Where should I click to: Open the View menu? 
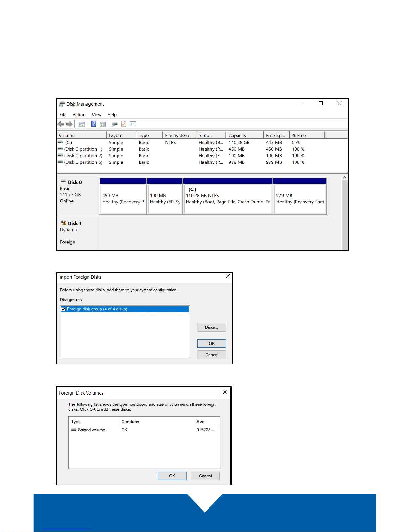(x=97, y=115)
